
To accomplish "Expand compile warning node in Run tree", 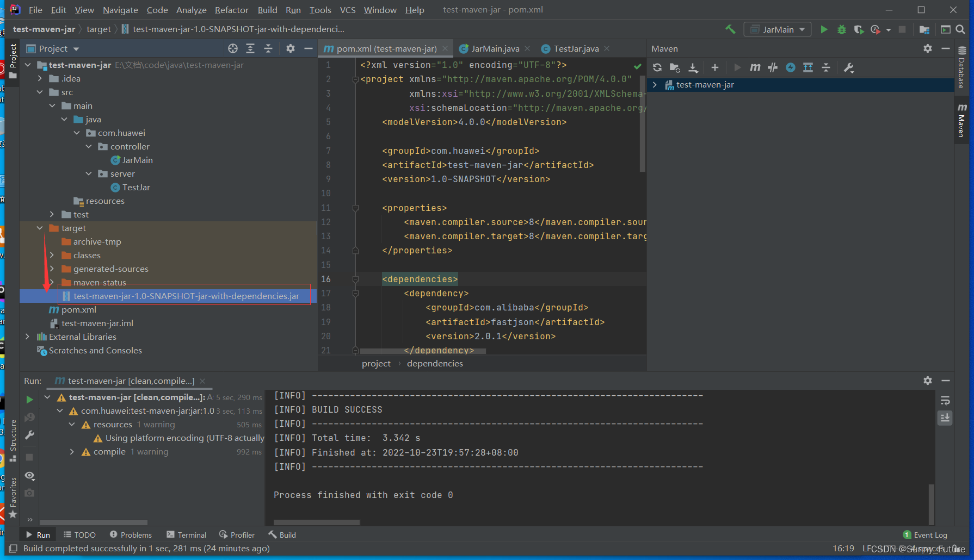I will (x=72, y=451).
